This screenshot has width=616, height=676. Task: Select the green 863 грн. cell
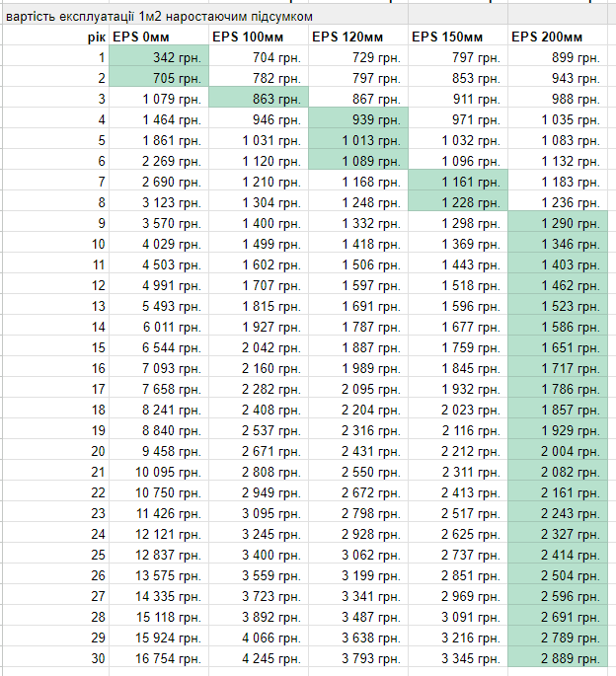point(259,99)
